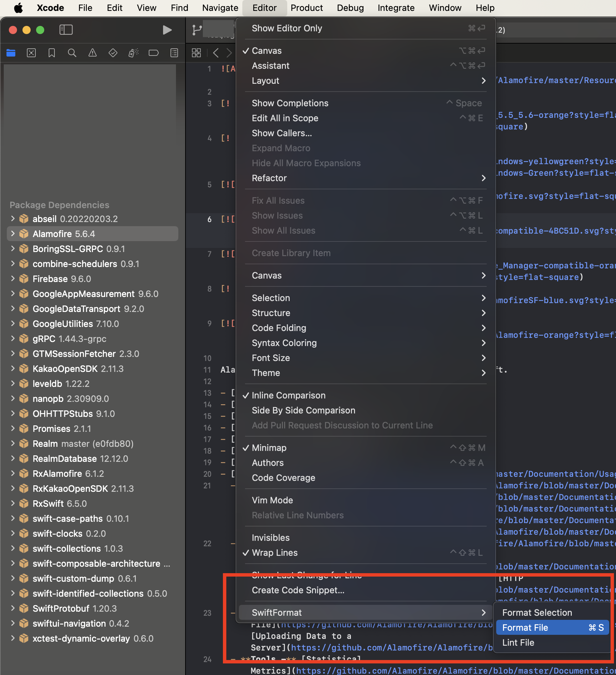The image size is (616, 675).
Task: Click the gRPC package box icon
Action: coord(24,339)
